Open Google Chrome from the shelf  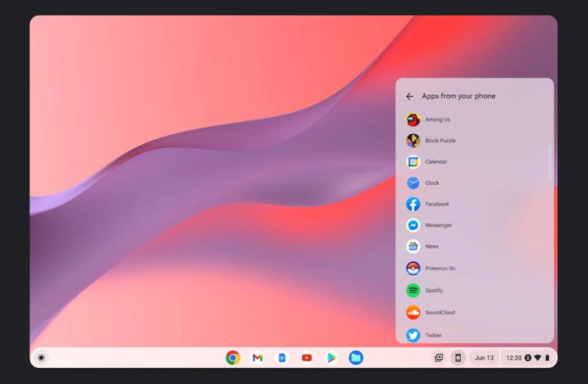point(233,358)
